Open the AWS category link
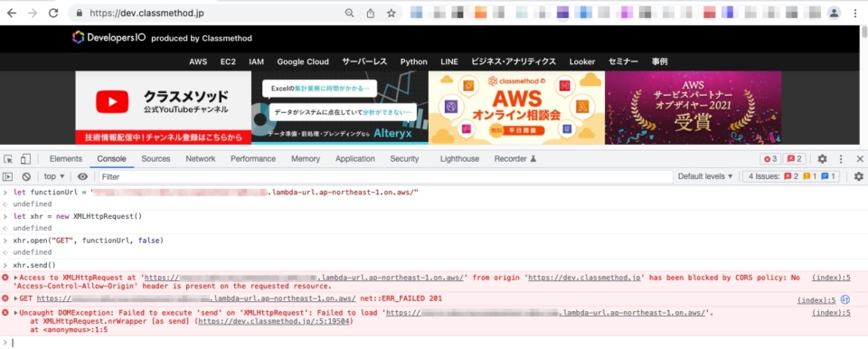This screenshot has height=349, width=868. [198, 62]
